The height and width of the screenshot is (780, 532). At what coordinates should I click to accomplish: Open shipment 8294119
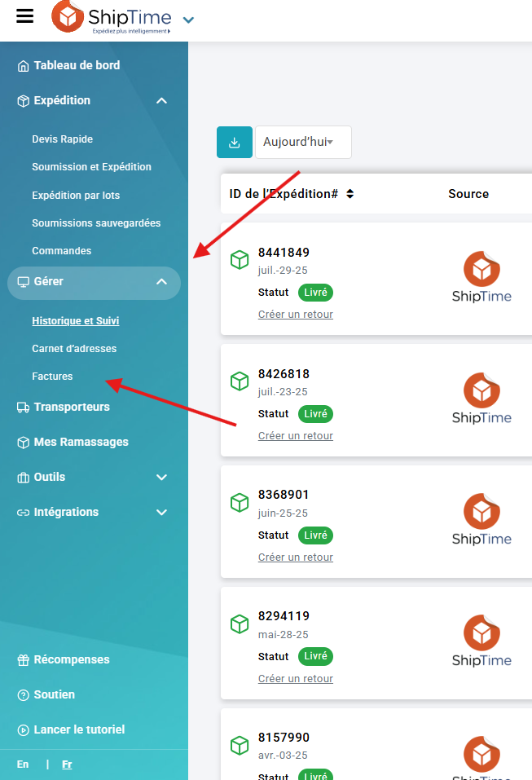[284, 616]
